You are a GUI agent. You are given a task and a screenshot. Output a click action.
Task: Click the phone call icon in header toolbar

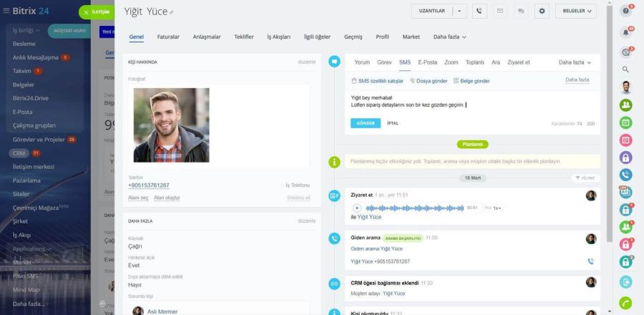pos(479,11)
